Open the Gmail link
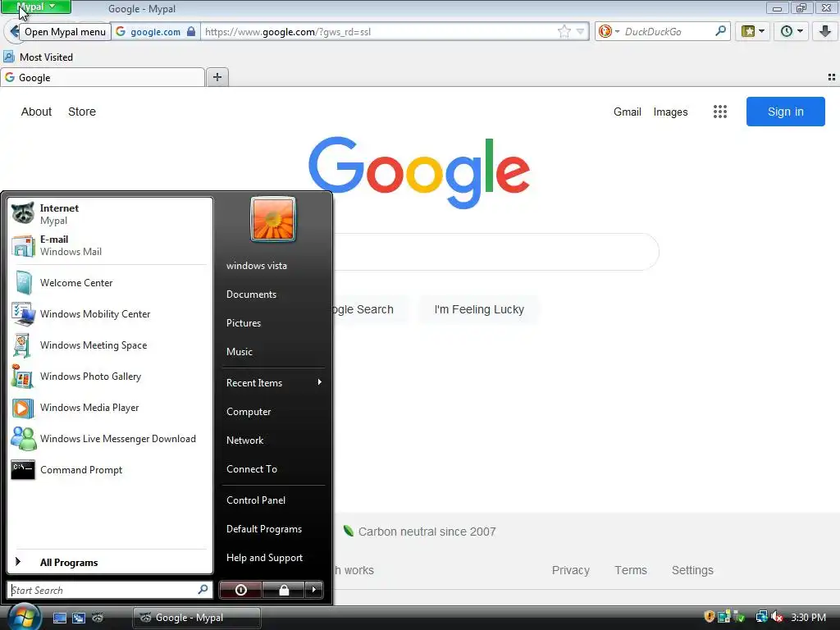Screen dimensions: 840x630 tap(628, 112)
